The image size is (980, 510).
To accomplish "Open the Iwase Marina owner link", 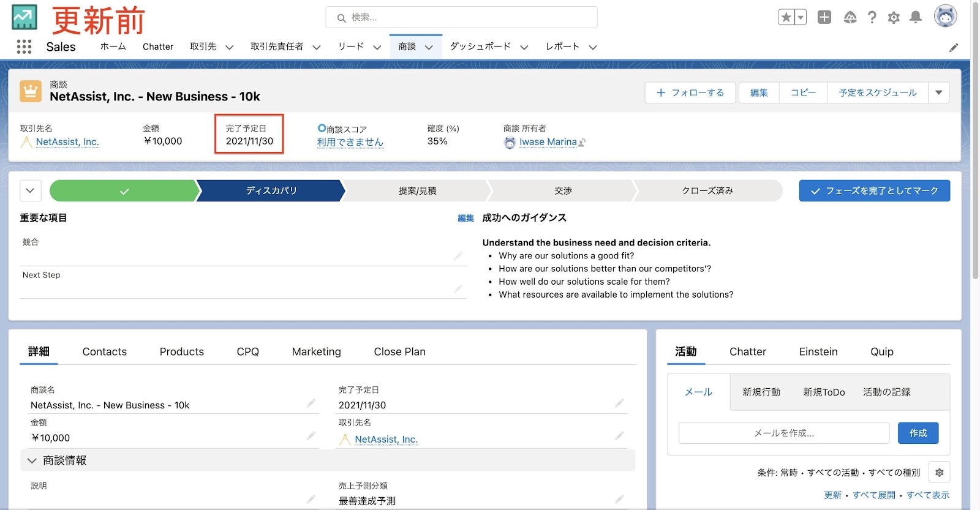I will 548,141.
